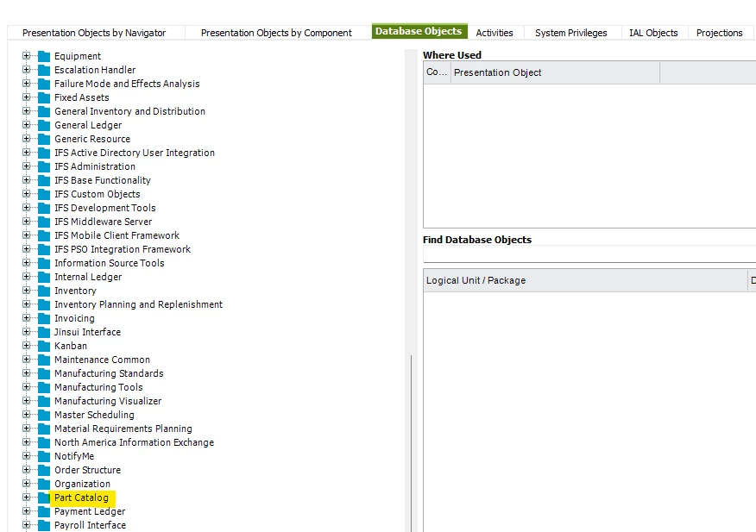
Task: Select the NotifyMe tree item label
Action: click(x=74, y=456)
